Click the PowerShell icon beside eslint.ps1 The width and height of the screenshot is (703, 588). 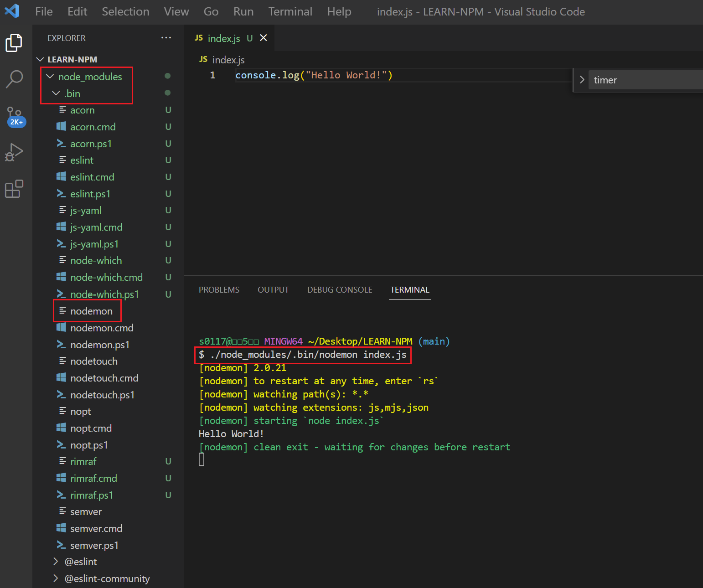tap(61, 193)
